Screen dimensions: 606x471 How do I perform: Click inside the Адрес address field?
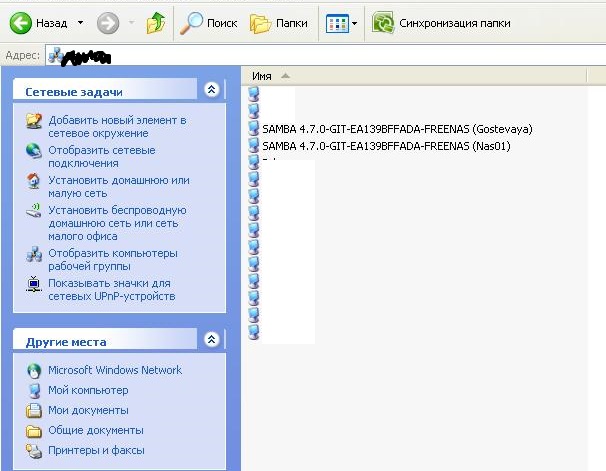pos(325,55)
